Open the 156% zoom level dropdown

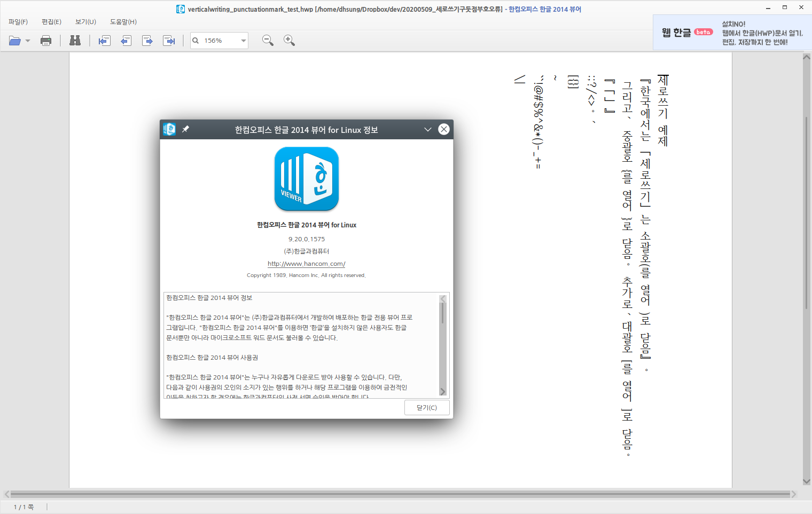tap(243, 41)
